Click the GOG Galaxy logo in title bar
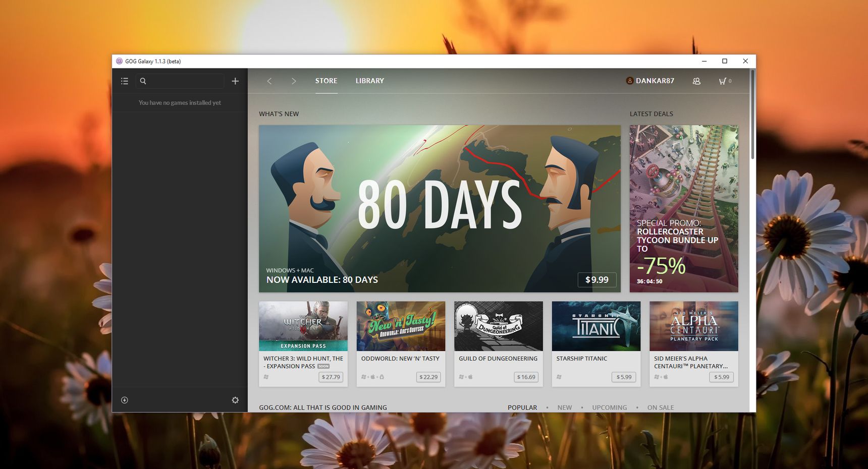Viewport: 868px width, 469px height. (x=119, y=61)
